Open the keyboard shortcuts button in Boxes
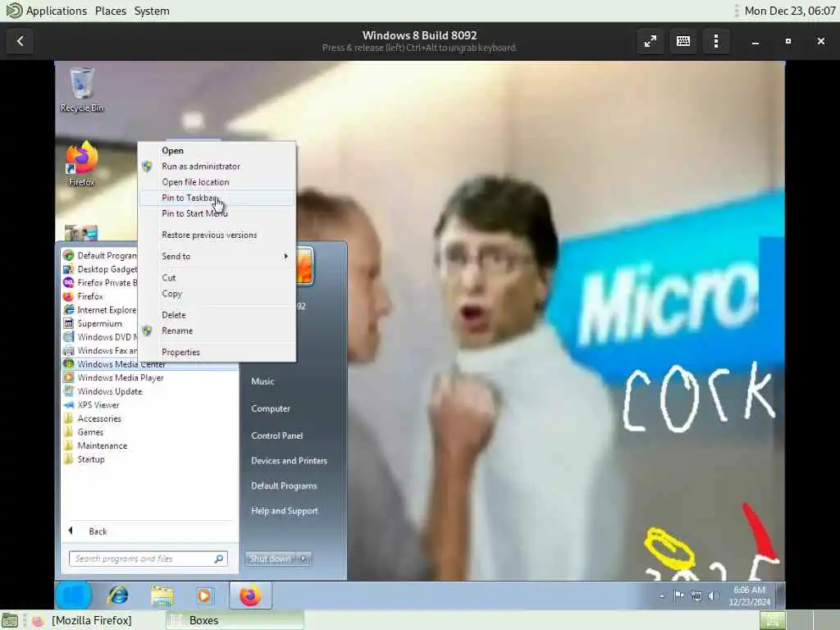Image resolution: width=840 pixels, height=630 pixels. tap(683, 41)
